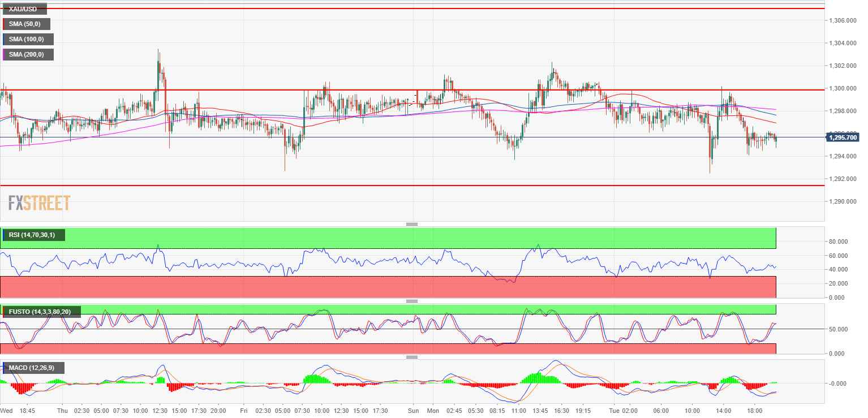868x418 pixels.
Task: Click the Thu label on time axis
Action: click(x=62, y=411)
